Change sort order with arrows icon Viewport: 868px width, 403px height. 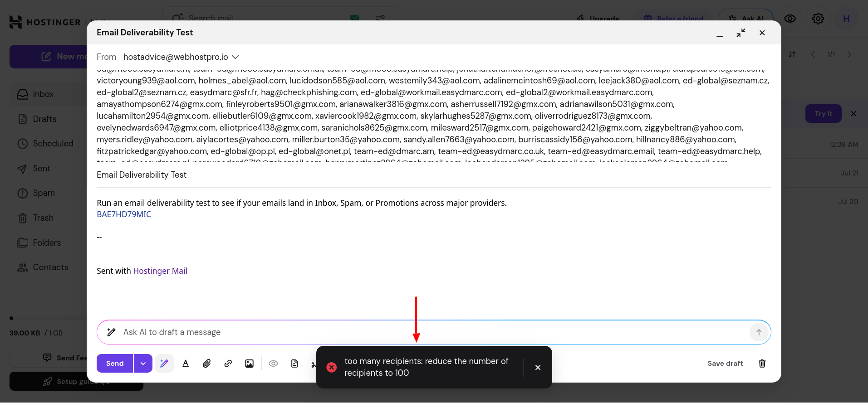[792, 54]
